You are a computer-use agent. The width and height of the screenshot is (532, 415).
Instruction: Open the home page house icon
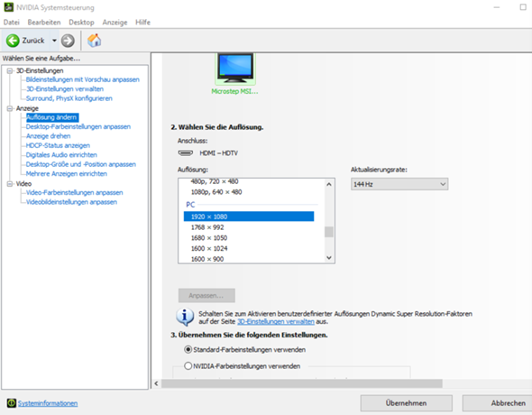pos(94,41)
